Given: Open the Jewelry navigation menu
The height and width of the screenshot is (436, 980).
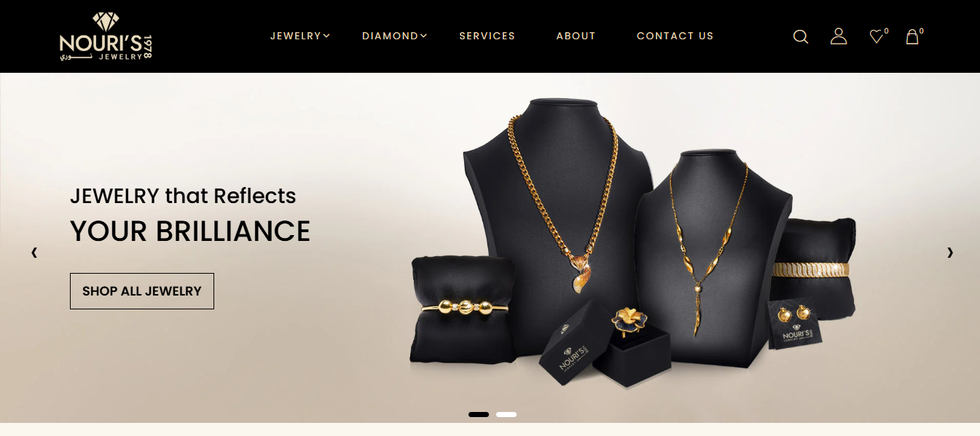Looking at the screenshot, I should click(x=296, y=36).
